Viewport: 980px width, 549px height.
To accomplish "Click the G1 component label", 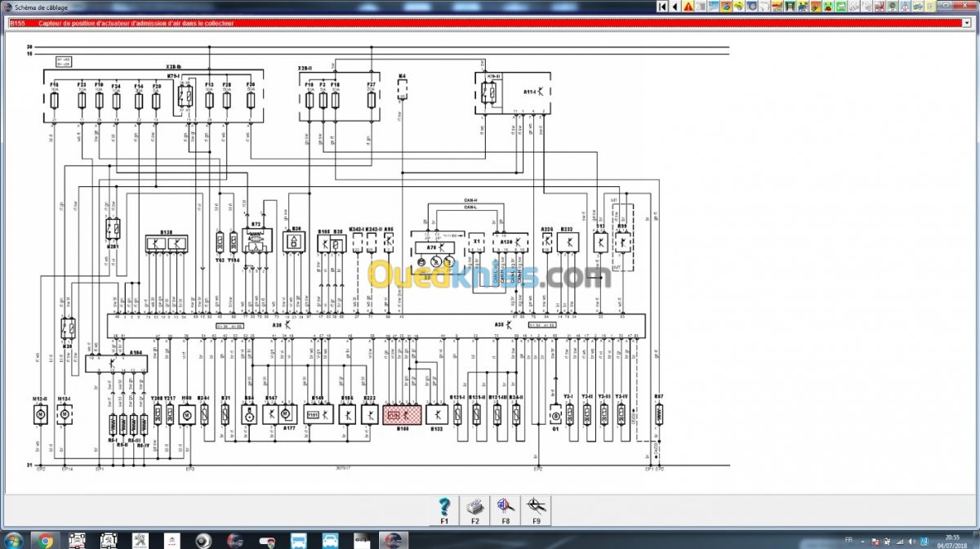I will [555, 427].
